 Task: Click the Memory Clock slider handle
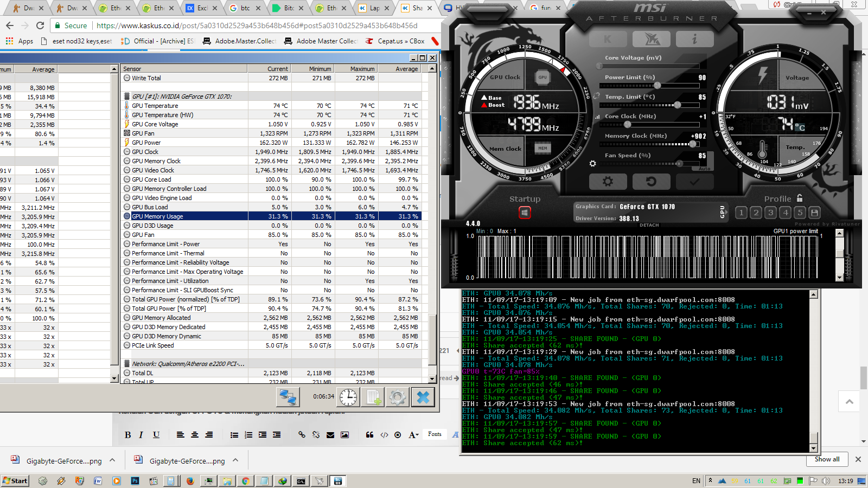point(693,144)
